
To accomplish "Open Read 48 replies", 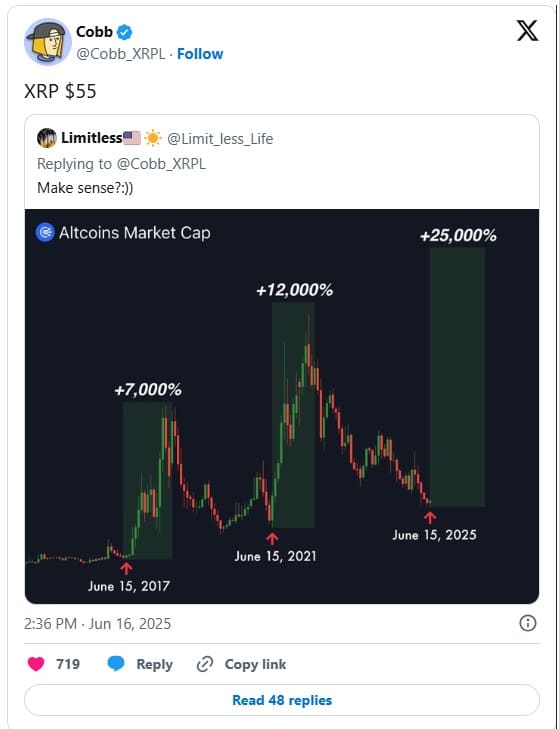I will coord(282,700).
